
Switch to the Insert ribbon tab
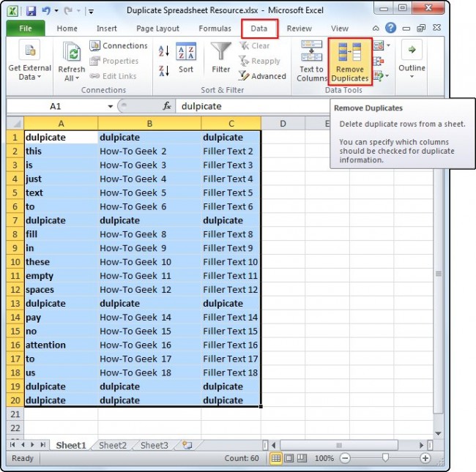point(107,29)
